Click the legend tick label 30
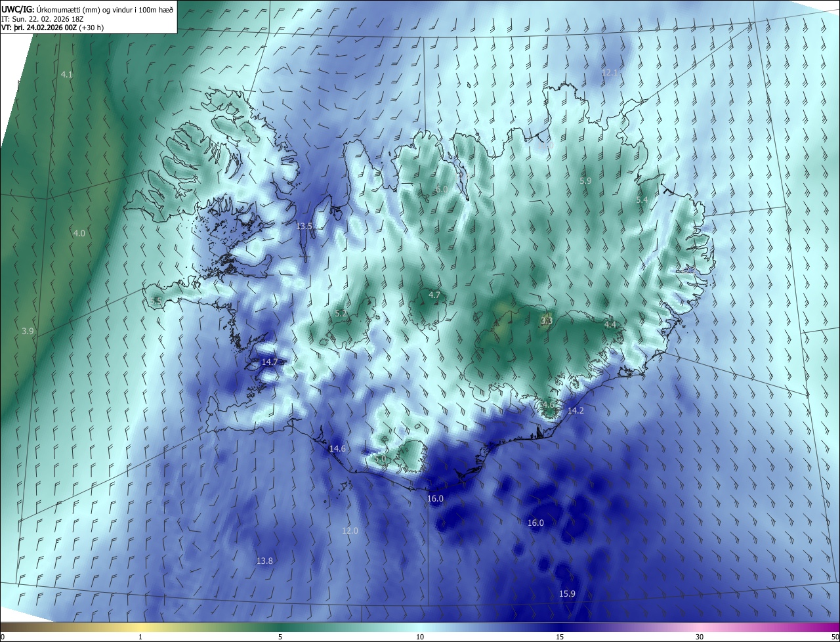The width and height of the screenshot is (840, 642). 700,637
